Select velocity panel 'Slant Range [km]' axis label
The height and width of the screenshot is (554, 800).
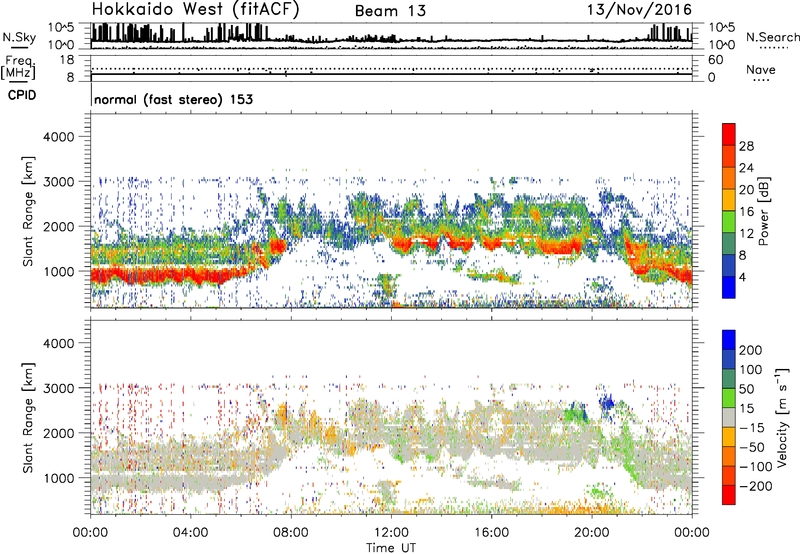click(x=28, y=417)
